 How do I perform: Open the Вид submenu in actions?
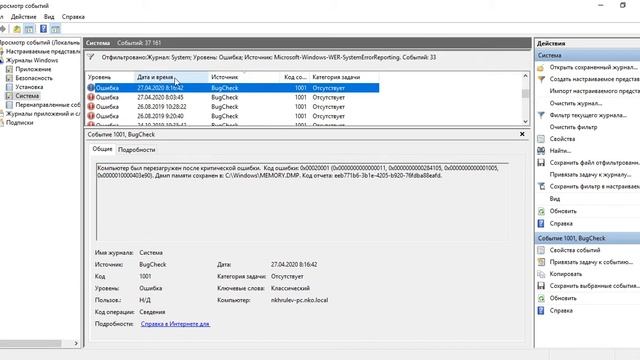(555, 199)
